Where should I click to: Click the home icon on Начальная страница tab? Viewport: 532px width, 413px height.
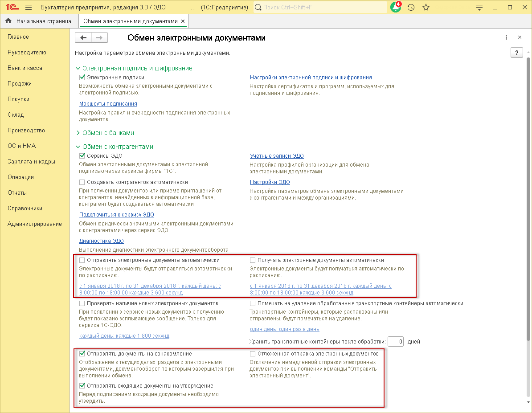pyautogui.click(x=8, y=21)
